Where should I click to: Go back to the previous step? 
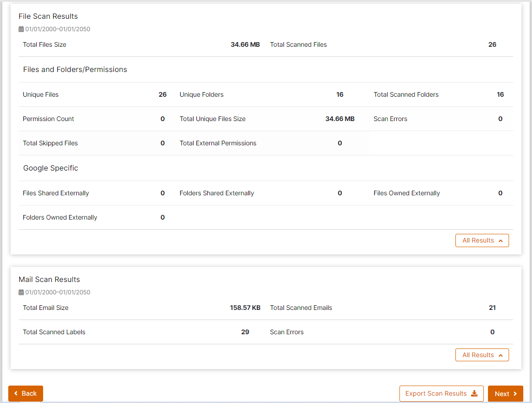26,393
